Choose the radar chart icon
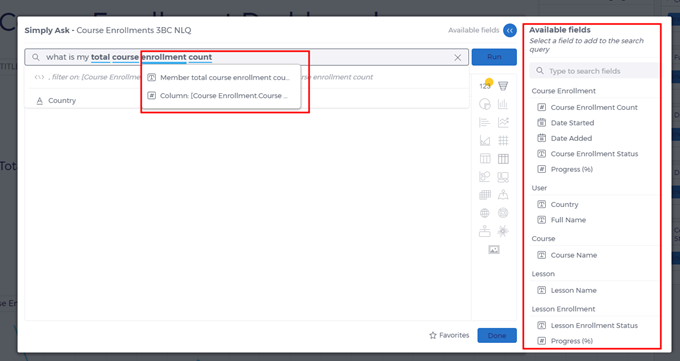The image size is (680, 361). pos(503,213)
